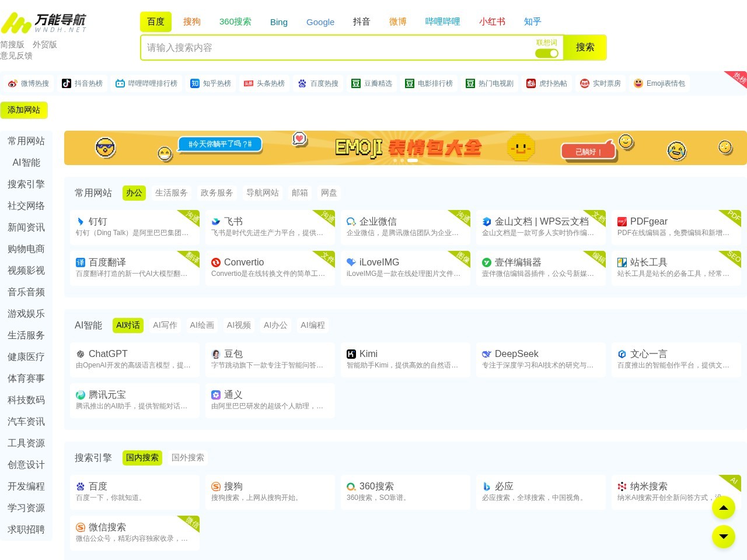Open the 钉钉 site card

(135, 227)
